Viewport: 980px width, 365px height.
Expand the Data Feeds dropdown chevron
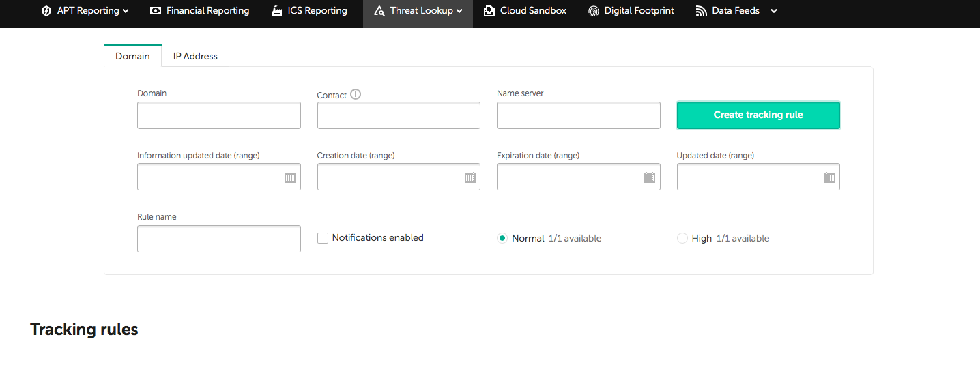click(x=773, y=11)
